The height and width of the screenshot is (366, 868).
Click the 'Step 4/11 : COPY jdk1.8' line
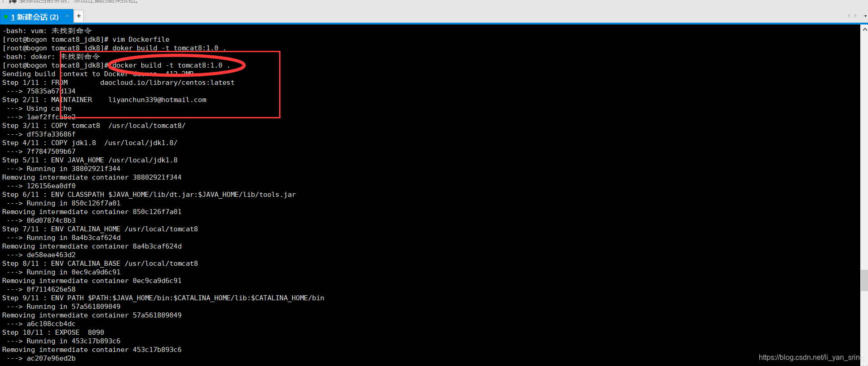[90, 143]
